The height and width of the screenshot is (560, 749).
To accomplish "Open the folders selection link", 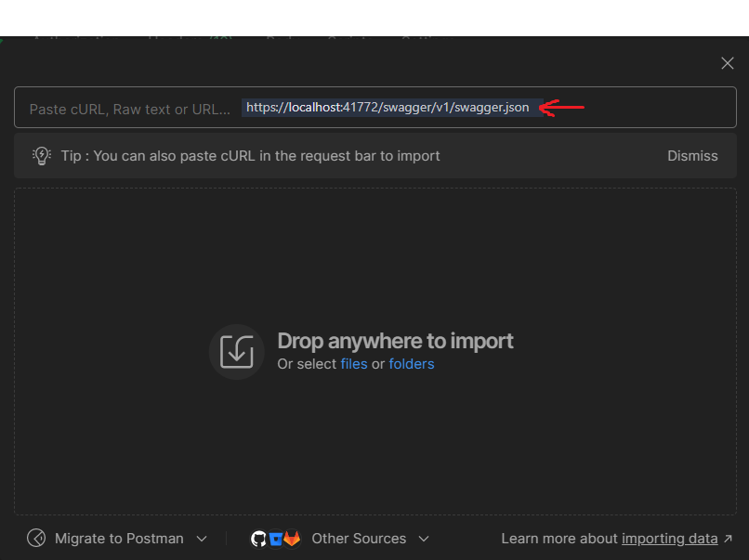I will pos(412,364).
